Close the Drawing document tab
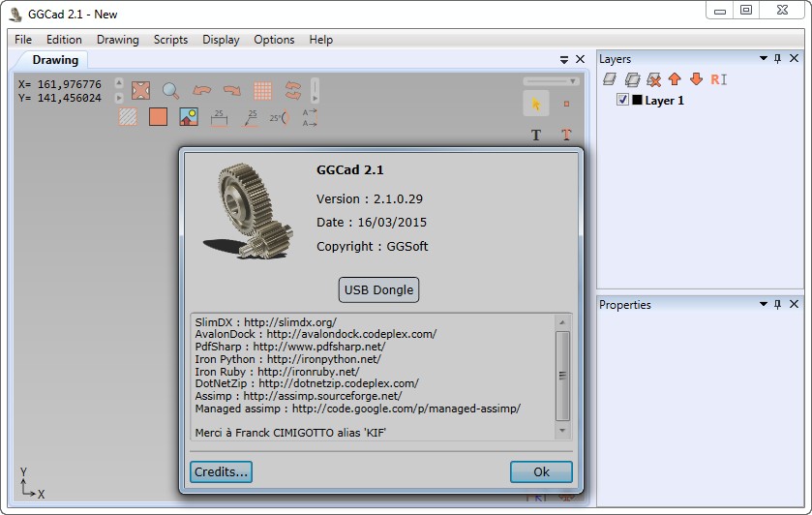 581,60
